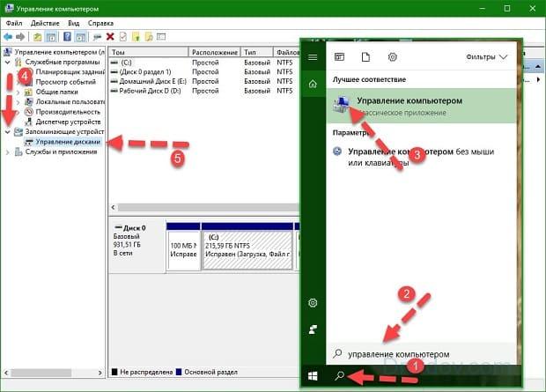Collapse the Запоминающие устройства node arrow
546x392 pixels.
[8, 132]
